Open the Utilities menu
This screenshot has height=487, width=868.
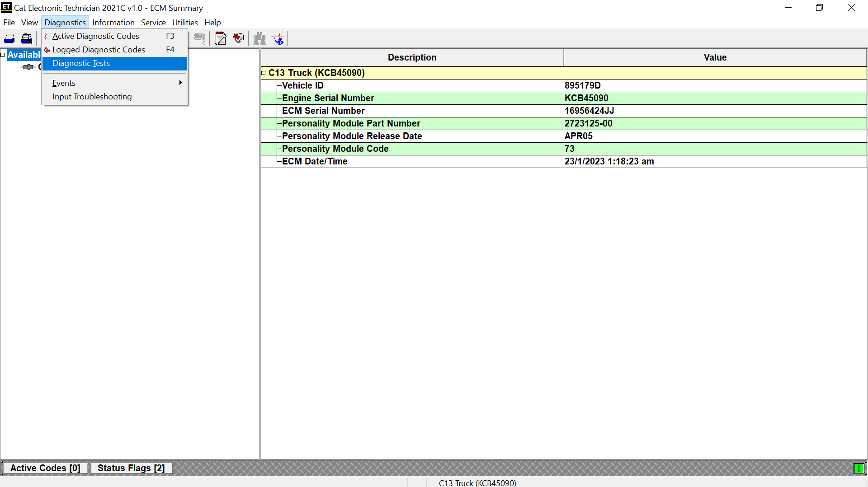pos(185,22)
